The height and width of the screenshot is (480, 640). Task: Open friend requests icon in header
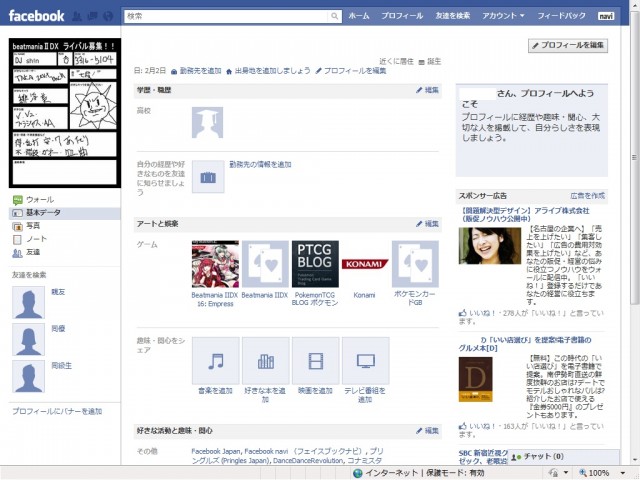click(77, 16)
